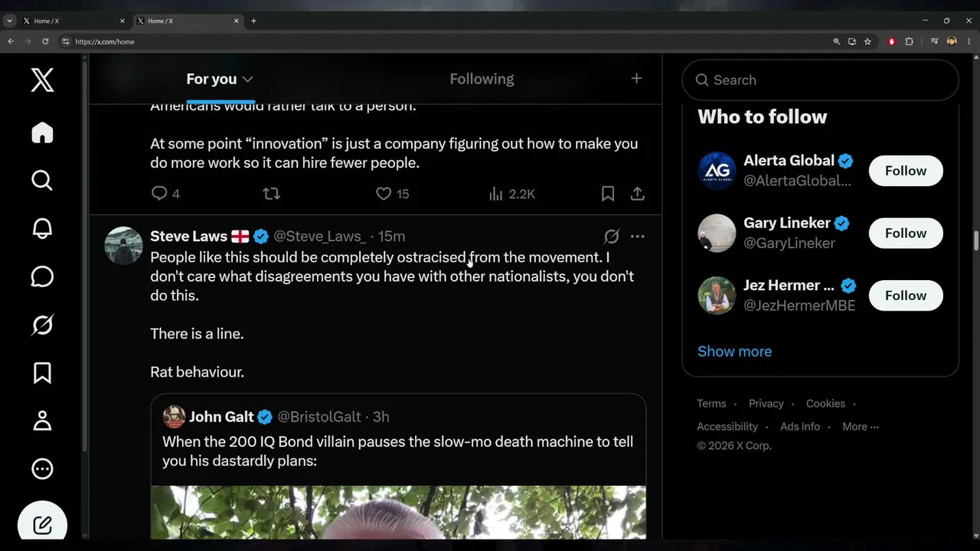The height and width of the screenshot is (551, 980).
Task: Click the @BristolGalt handle
Action: click(x=319, y=417)
